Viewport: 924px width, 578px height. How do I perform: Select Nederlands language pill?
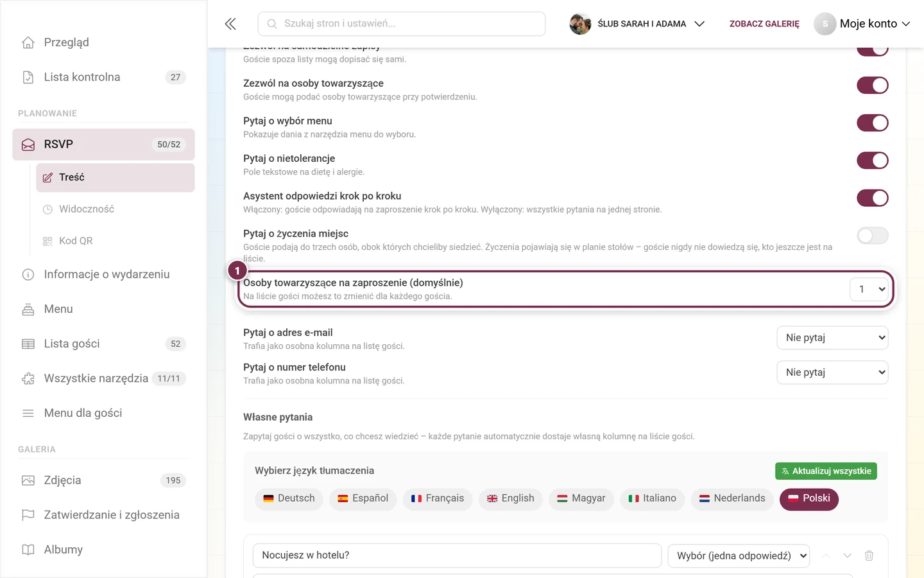[732, 498]
